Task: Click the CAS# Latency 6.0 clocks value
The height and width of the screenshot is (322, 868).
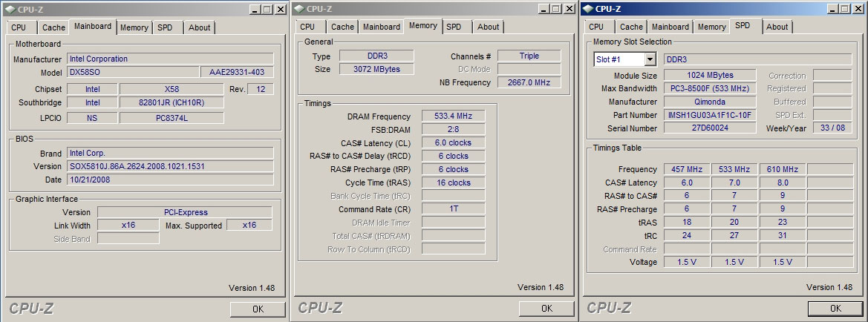Action: click(454, 142)
